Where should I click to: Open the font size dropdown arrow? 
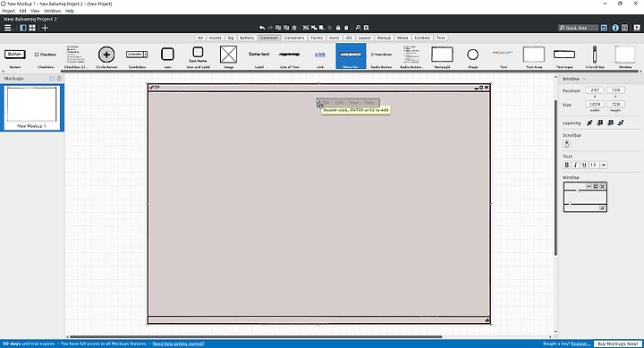(604, 165)
